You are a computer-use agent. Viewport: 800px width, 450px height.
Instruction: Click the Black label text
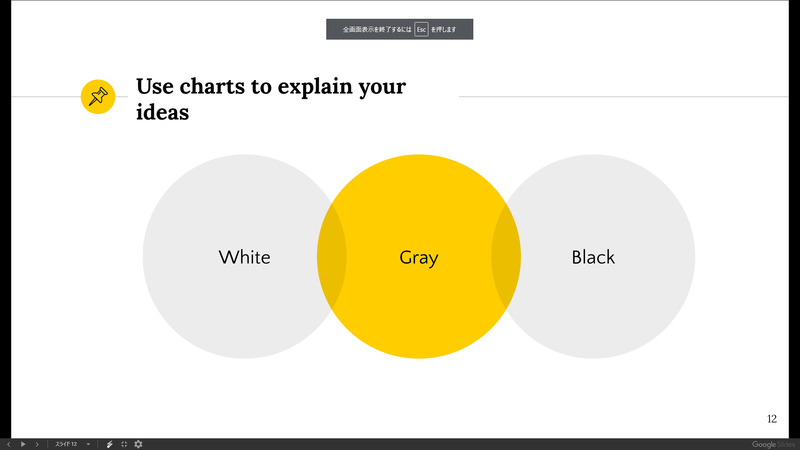593,257
